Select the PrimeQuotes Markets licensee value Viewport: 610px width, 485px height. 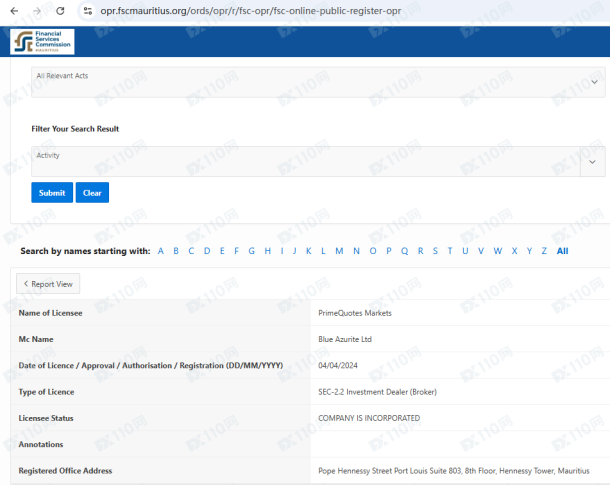(355, 313)
